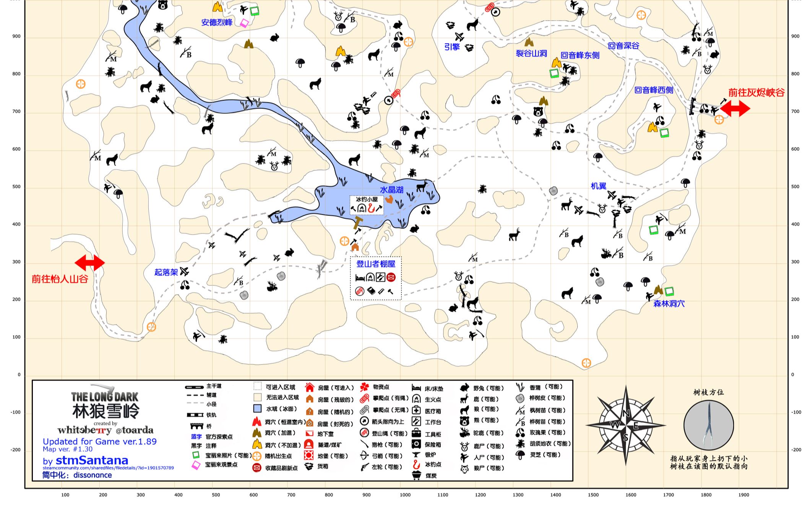Viewport: 812px width, 507px height.
Task: Click the legend icon for 弓箭（可能）
Action: [x=364, y=456]
